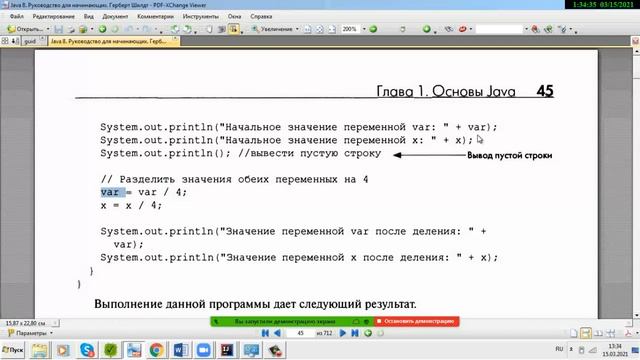Click the RU language indicator in tray

point(559,349)
